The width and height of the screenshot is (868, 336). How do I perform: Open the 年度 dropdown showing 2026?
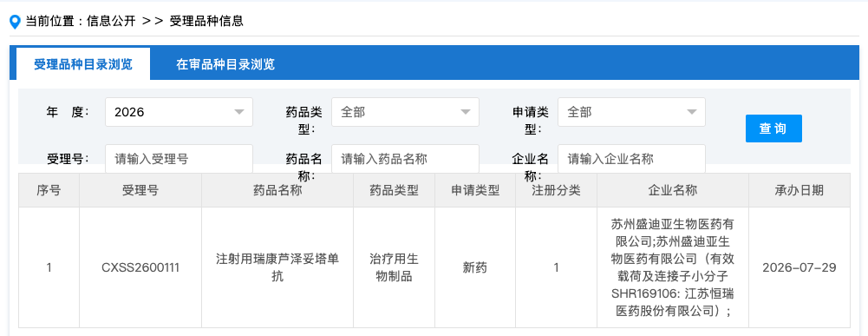coord(179,112)
